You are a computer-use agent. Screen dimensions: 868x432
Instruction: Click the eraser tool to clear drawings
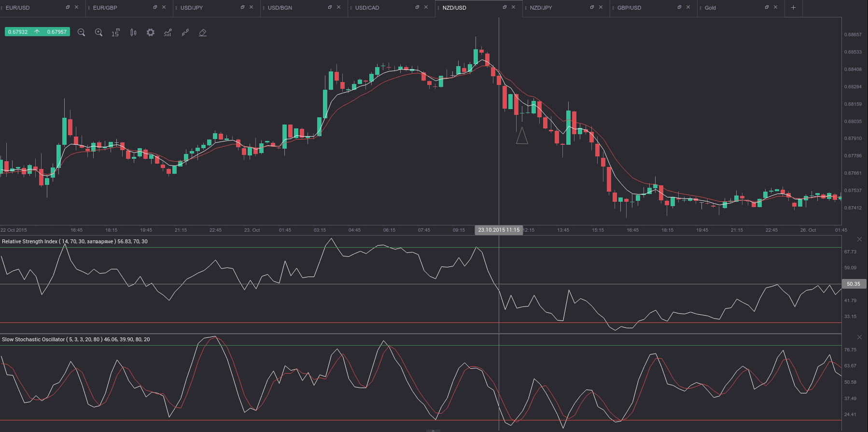tap(203, 32)
